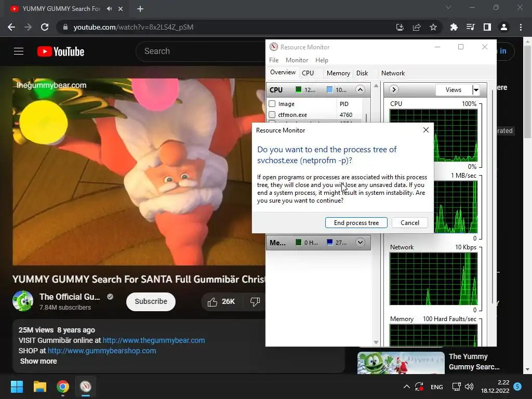Screen dimensions: 532x399
Task: Click the video player frame
Action: coord(139,172)
